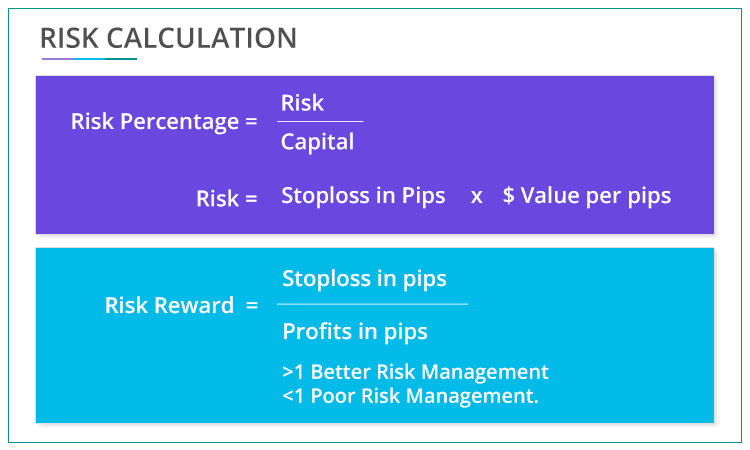The height and width of the screenshot is (450, 750).
Task: Click the RISK CALCULATION heading
Action: pos(168,39)
